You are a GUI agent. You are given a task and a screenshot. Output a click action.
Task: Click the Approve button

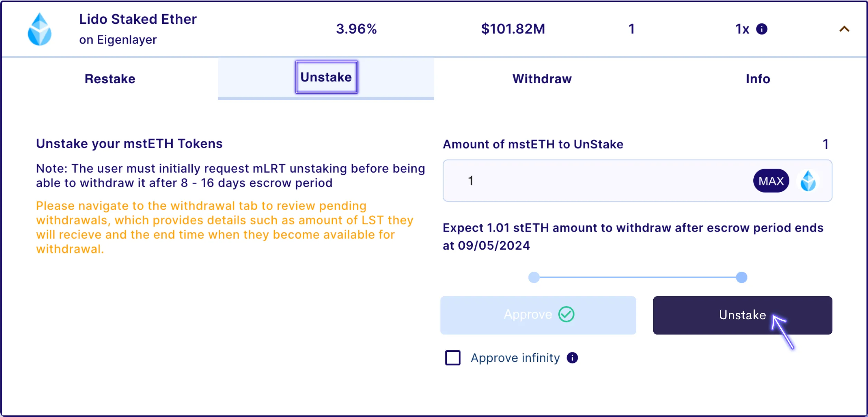click(x=538, y=315)
